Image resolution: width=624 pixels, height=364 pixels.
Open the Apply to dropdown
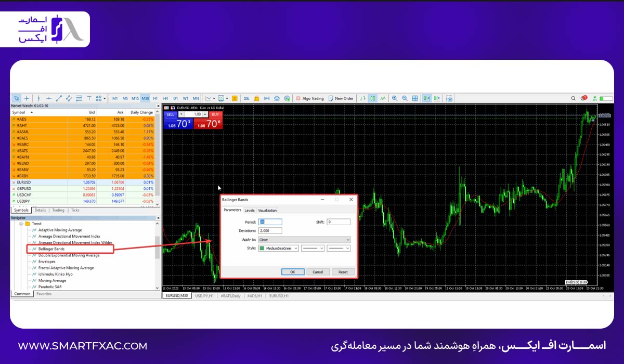coord(304,240)
